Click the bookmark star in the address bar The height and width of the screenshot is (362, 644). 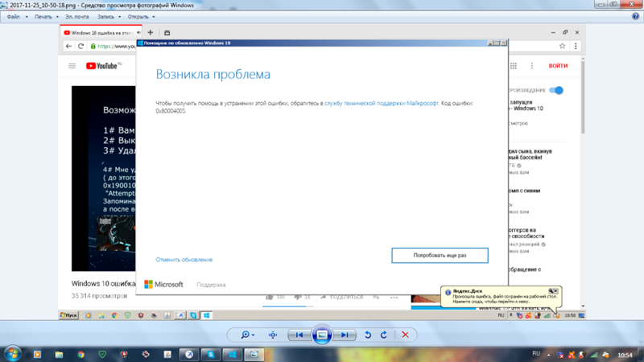pos(562,46)
